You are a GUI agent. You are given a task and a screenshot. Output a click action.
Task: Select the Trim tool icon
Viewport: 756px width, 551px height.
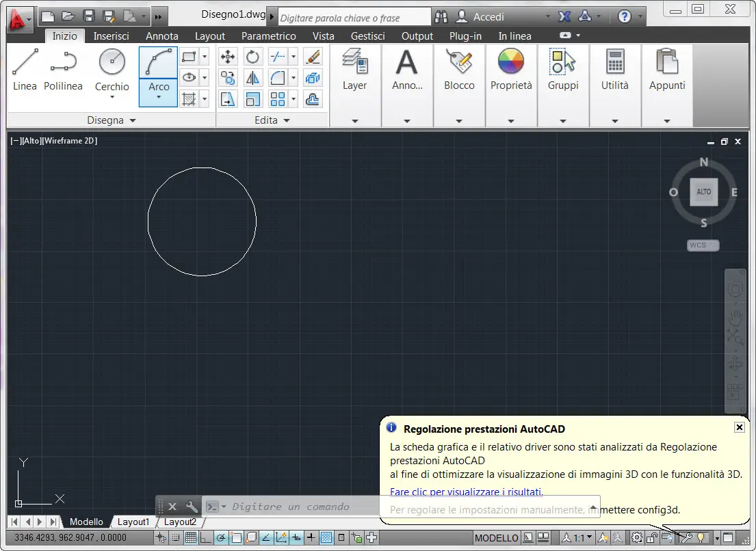coord(278,57)
